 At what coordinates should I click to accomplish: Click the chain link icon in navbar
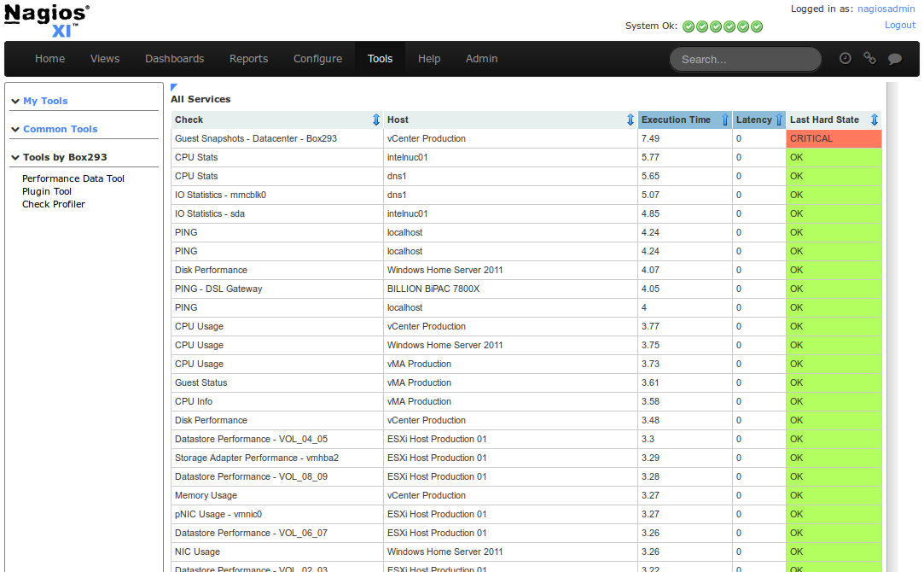tap(869, 58)
